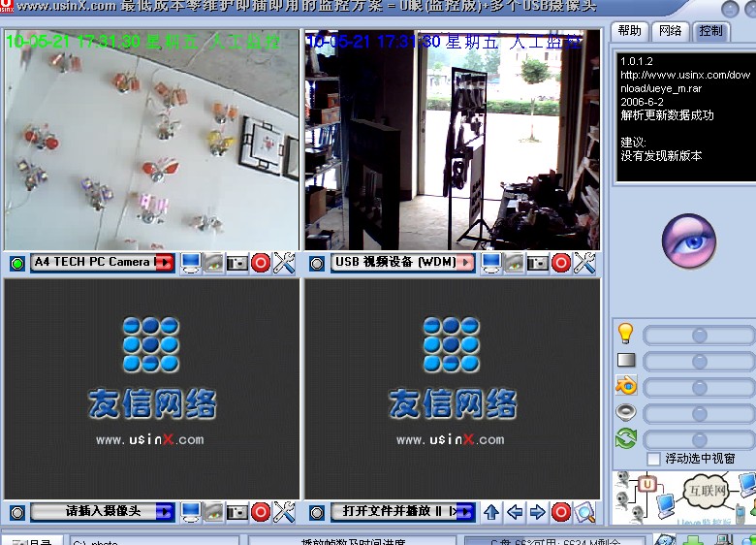Click monitor icon under USB 视频设备 feed
This screenshot has height=545, width=756.
pos(491,263)
